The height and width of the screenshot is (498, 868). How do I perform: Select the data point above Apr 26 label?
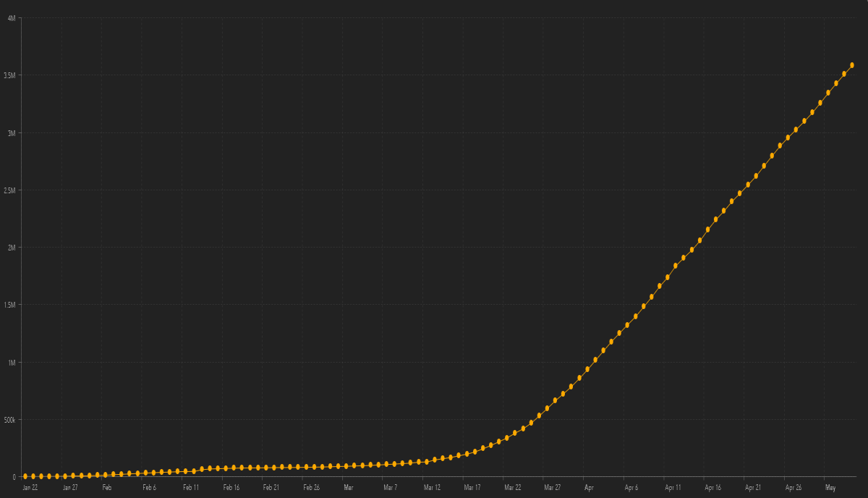788,138
